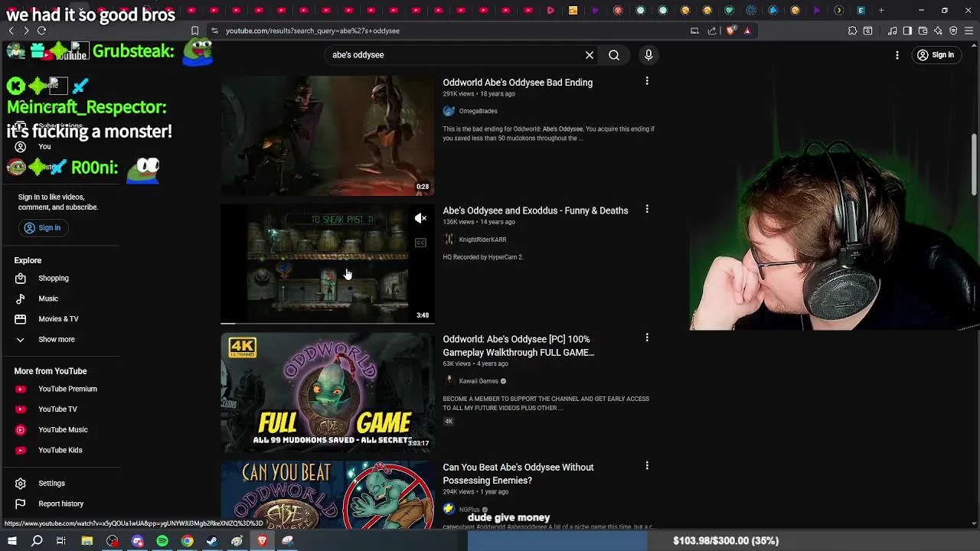Open the Can You Beat Abe's Oddysee thumbnail
The image size is (980, 551).
(x=328, y=494)
